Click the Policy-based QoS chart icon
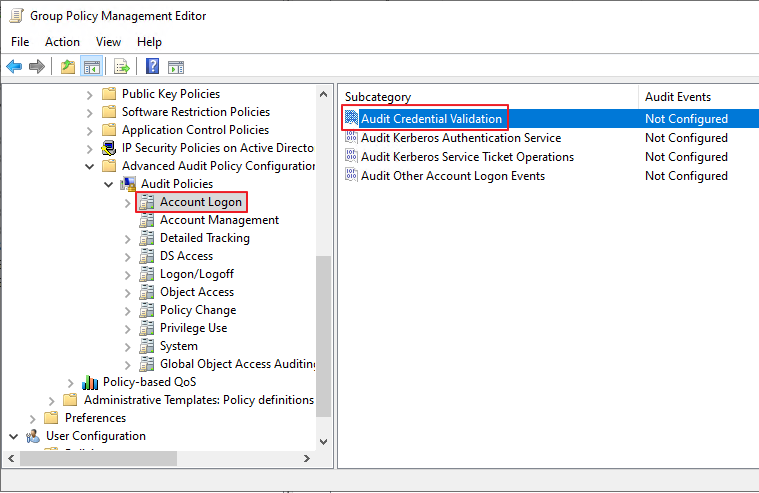The width and height of the screenshot is (759, 493). (x=90, y=382)
